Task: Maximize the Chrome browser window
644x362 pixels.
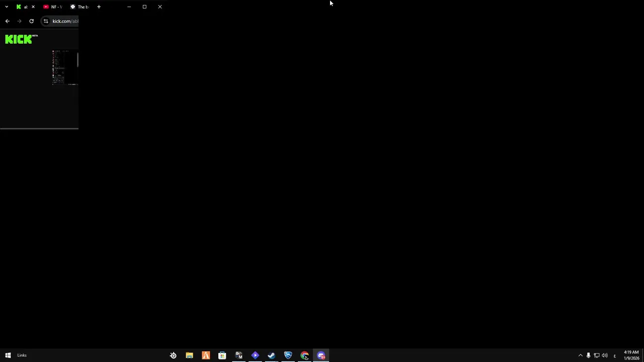Action: tap(144, 7)
